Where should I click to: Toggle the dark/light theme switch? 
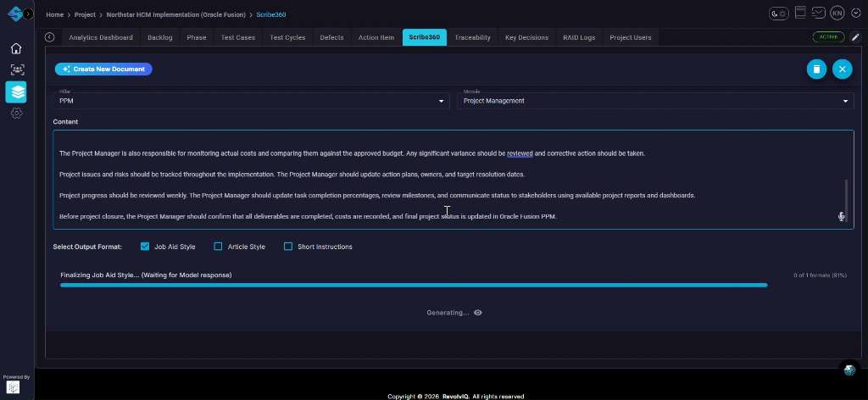click(779, 14)
